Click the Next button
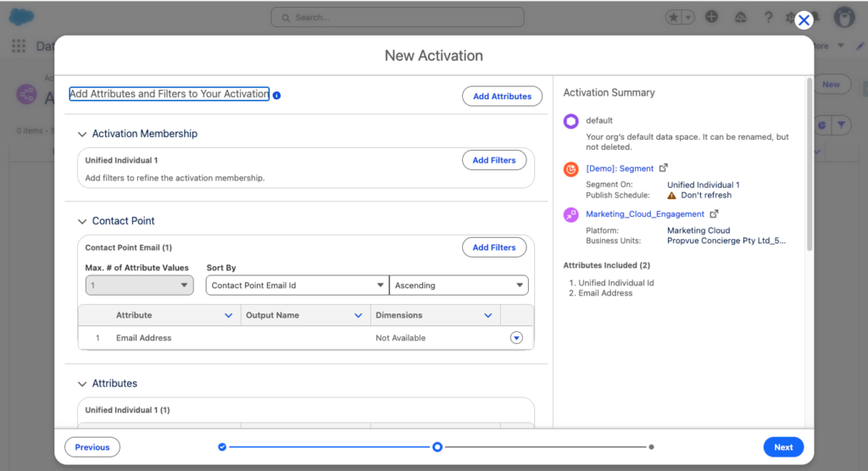The image size is (868, 471). tap(783, 447)
